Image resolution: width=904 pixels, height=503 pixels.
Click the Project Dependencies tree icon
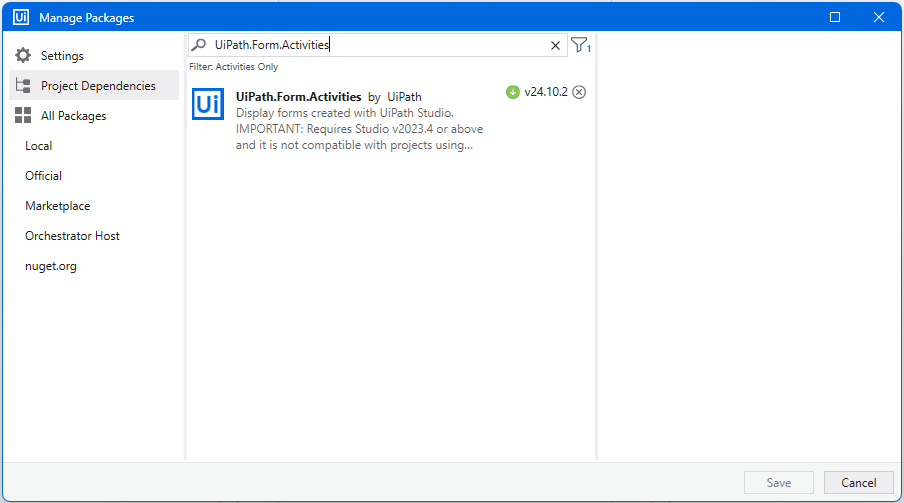pyautogui.click(x=23, y=85)
